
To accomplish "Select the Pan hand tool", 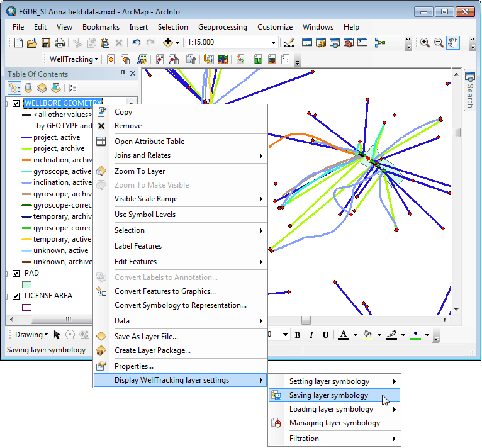I will point(454,43).
